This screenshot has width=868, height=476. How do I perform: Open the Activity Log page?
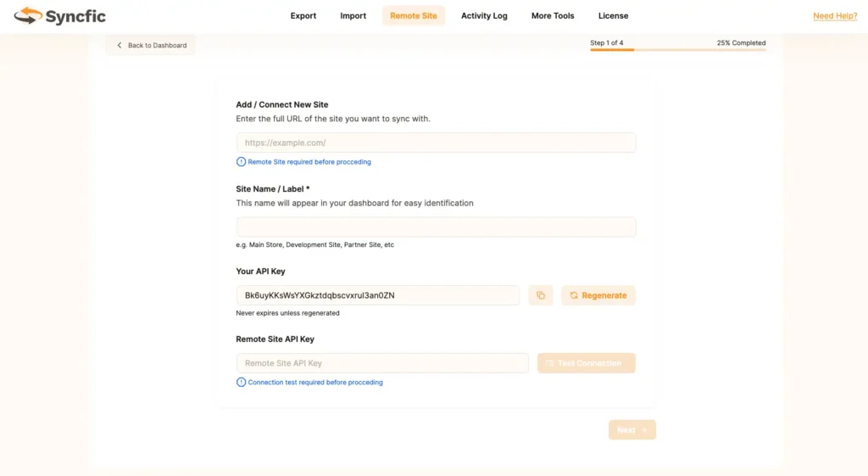484,16
